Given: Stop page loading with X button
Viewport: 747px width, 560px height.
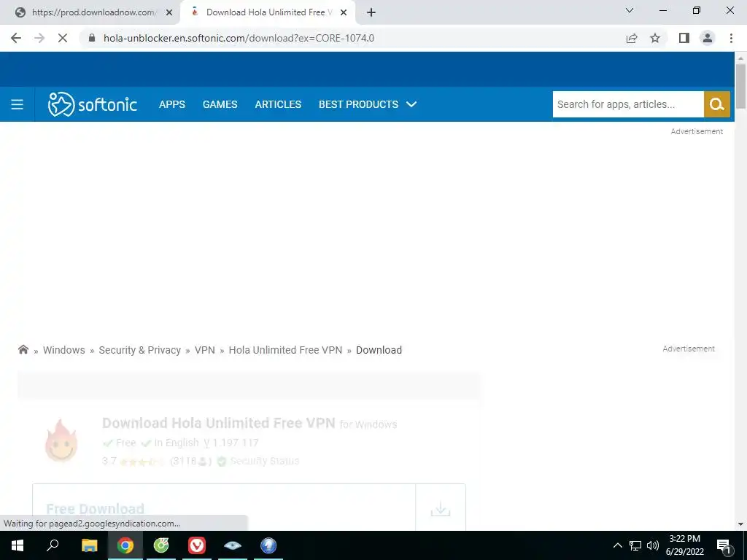Looking at the screenshot, I should click(63, 38).
